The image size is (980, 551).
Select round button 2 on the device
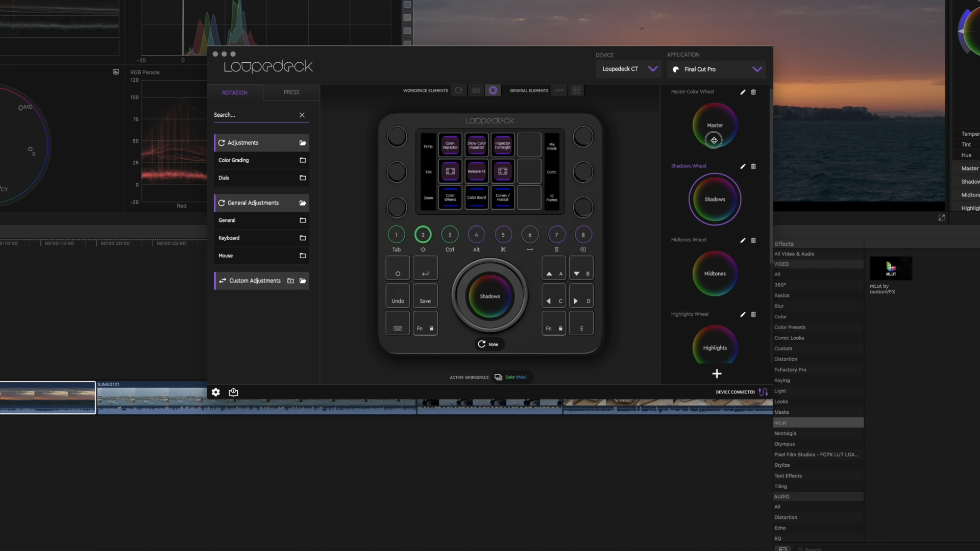coord(423,235)
